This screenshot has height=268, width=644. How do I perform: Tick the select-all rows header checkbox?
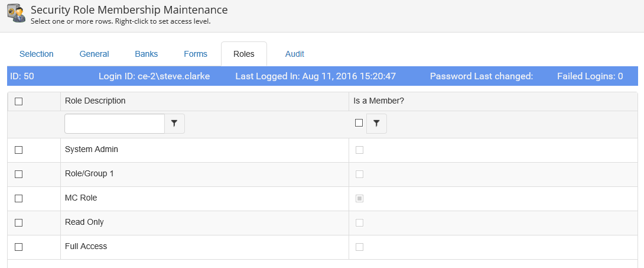tap(18, 101)
